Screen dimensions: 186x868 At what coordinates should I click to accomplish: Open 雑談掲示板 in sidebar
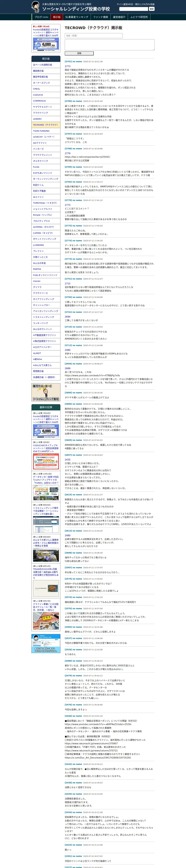coord(46,71)
